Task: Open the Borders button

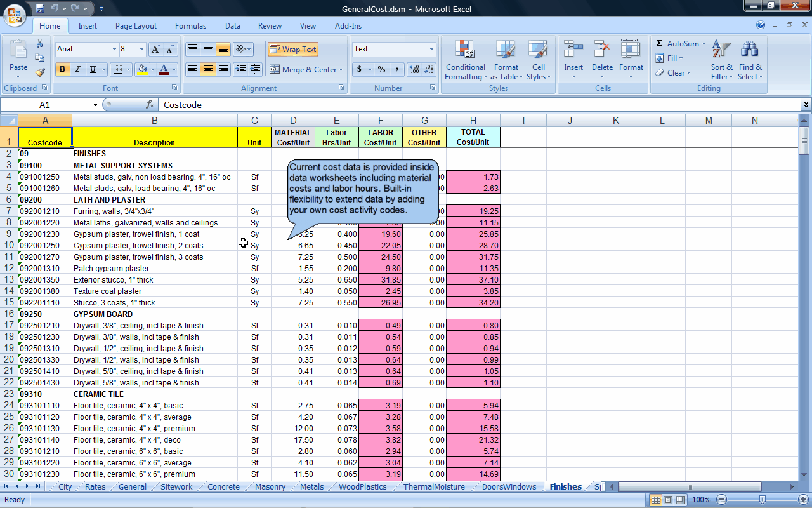Action: tap(117, 69)
